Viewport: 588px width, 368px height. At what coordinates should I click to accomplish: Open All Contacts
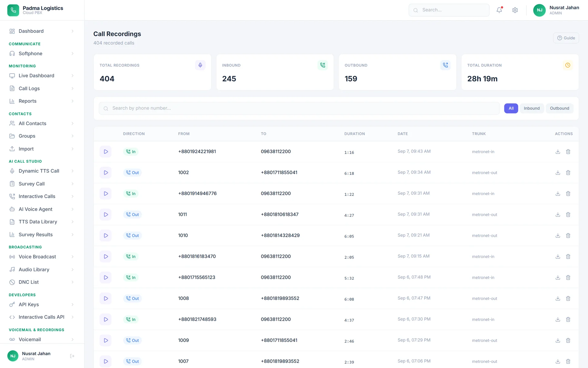pyautogui.click(x=42, y=123)
